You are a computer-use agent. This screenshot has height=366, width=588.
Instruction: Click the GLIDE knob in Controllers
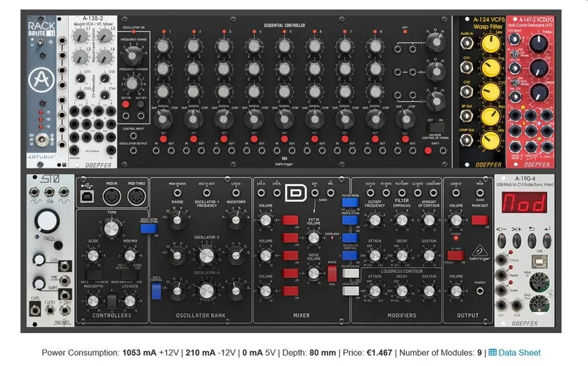tap(93, 255)
